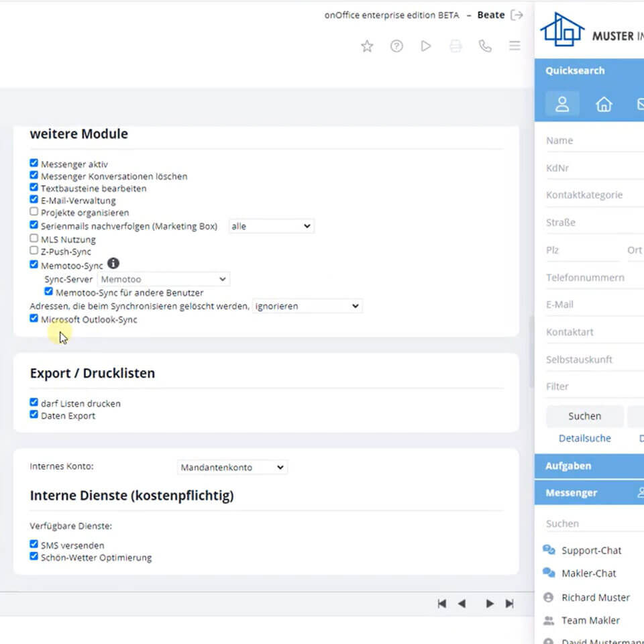The height and width of the screenshot is (644, 644).
Task: Click the onOffice logo at top right
Action: pos(563,30)
